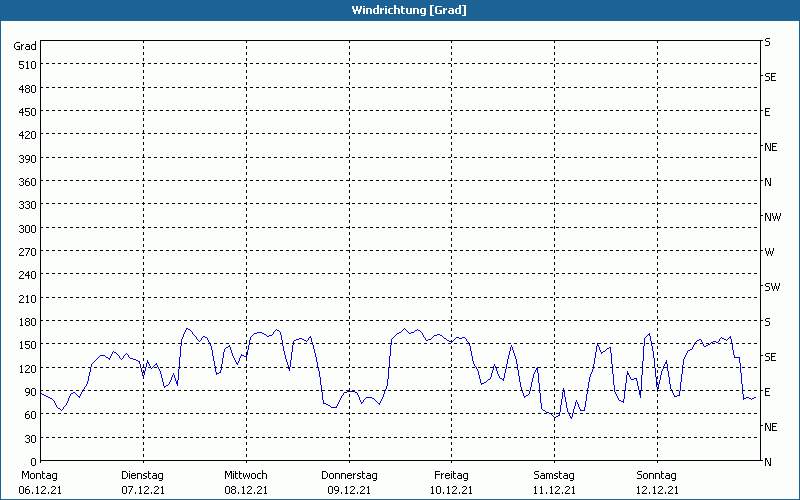The width and height of the screenshot is (800, 500).
Task: Click the 60 value on left axis
Action: coord(31,415)
